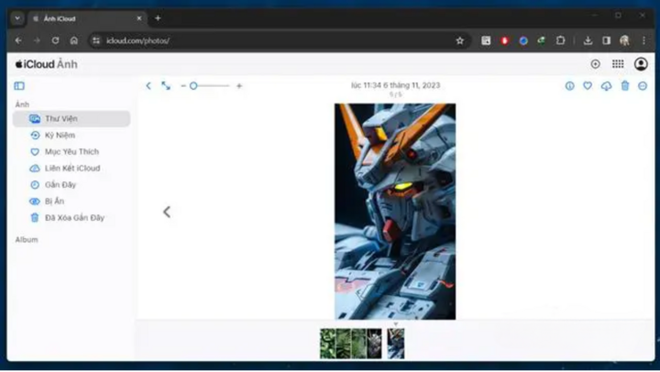Close the Ảnh iCloud tab
Image resolution: width=660 pixels, height=372 pixels.
tap(139, 19)
